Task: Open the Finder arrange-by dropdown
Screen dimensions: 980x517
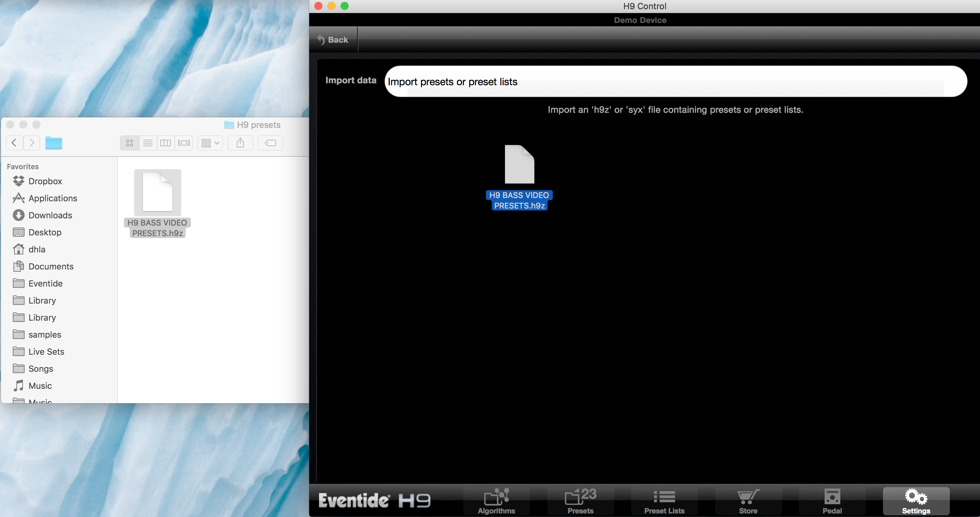Action: [x=210, y=143]
